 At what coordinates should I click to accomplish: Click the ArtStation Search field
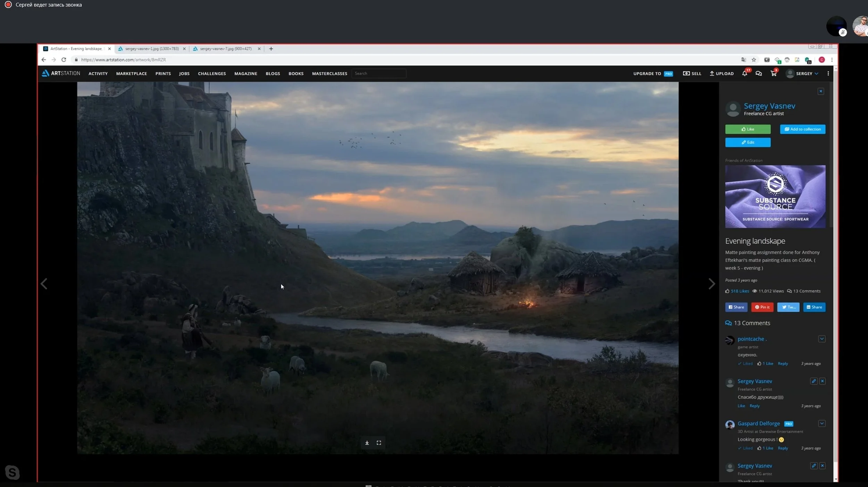point(379,73)
